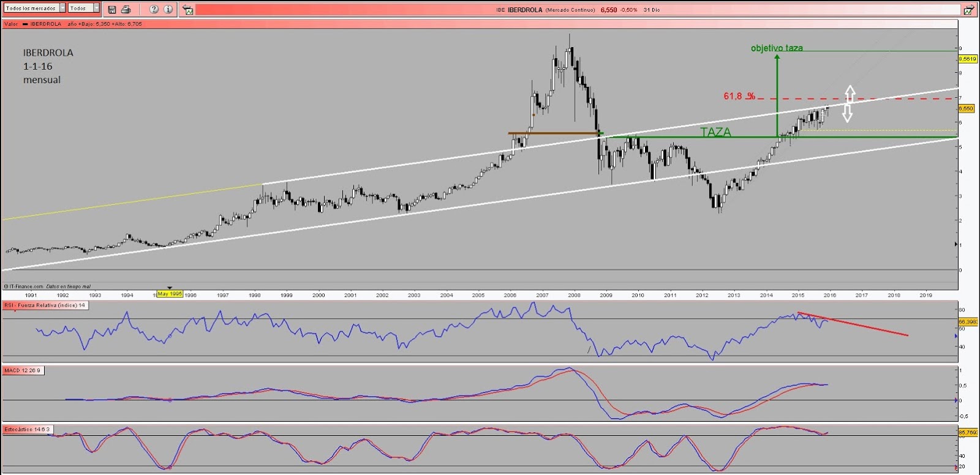The width and height of the screenshot is (980, 475).
Task: Click the '31 Dic' date in header
Action: (x=652, y=10)
